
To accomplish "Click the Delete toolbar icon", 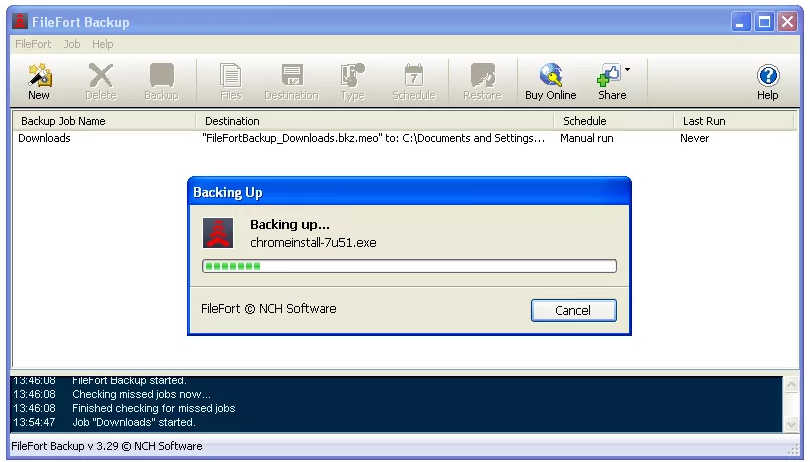I will click(101, 82).
